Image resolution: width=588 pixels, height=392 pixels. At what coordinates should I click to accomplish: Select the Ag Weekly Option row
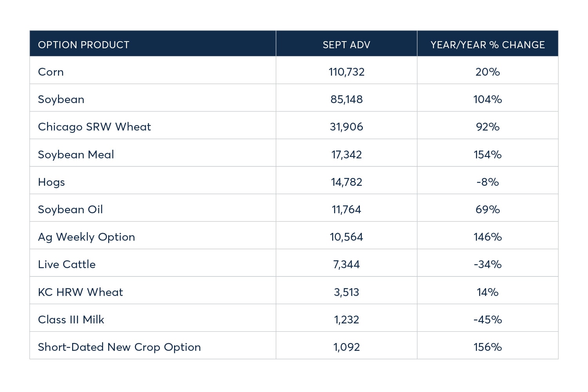(x=87, y=237)
